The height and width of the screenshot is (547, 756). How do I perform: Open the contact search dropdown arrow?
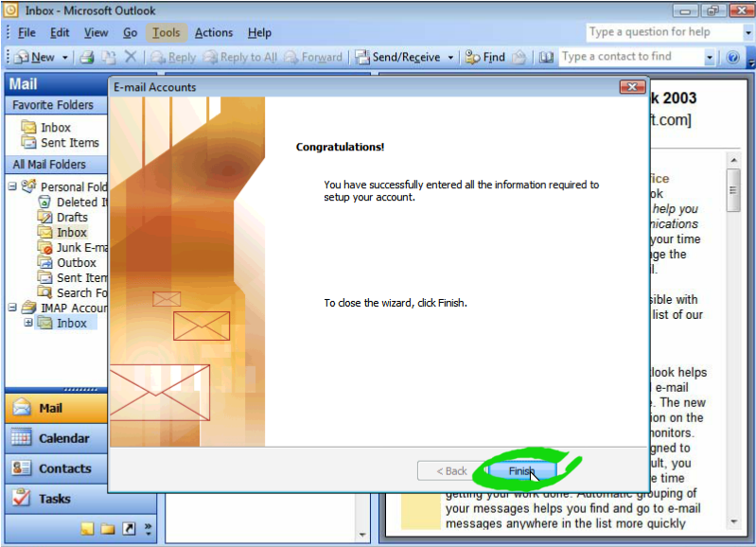pyautogui.click(x=710, y=58)
